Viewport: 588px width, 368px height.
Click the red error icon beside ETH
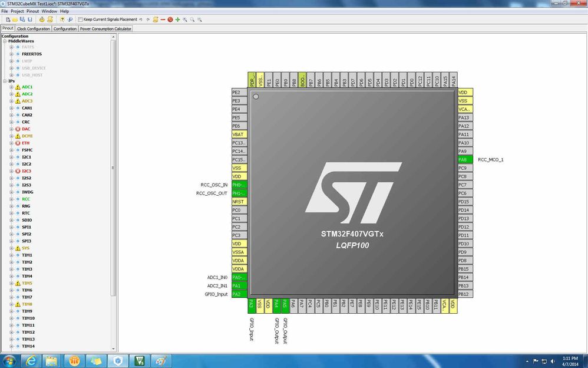click(18, 143)
